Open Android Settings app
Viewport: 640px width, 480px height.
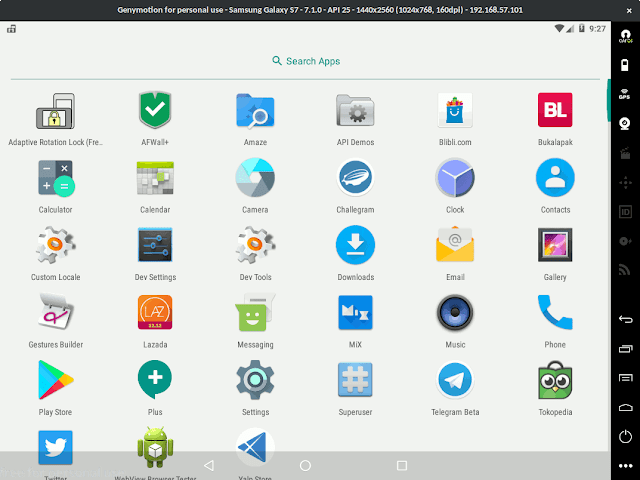click(x=255, y=380)
